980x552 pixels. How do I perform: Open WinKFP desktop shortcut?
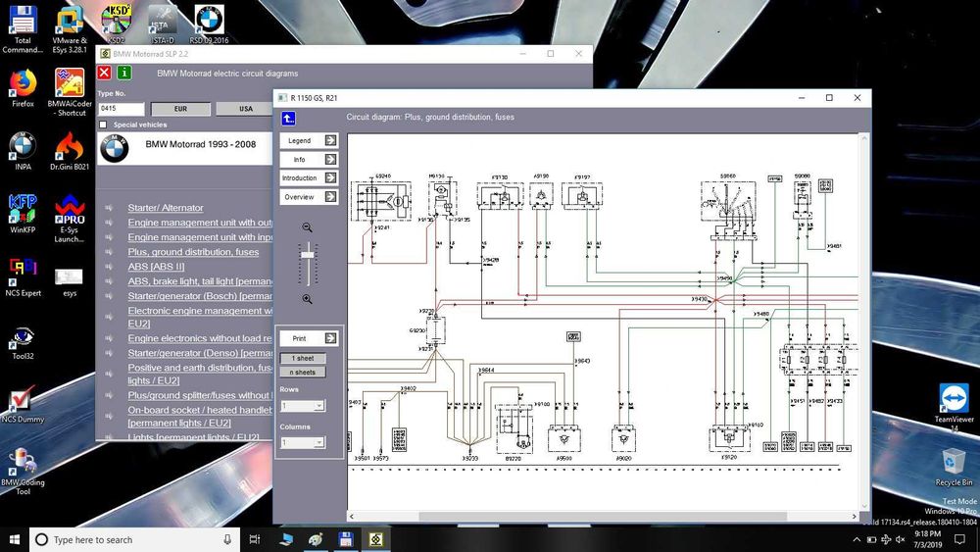pos(23,214)
